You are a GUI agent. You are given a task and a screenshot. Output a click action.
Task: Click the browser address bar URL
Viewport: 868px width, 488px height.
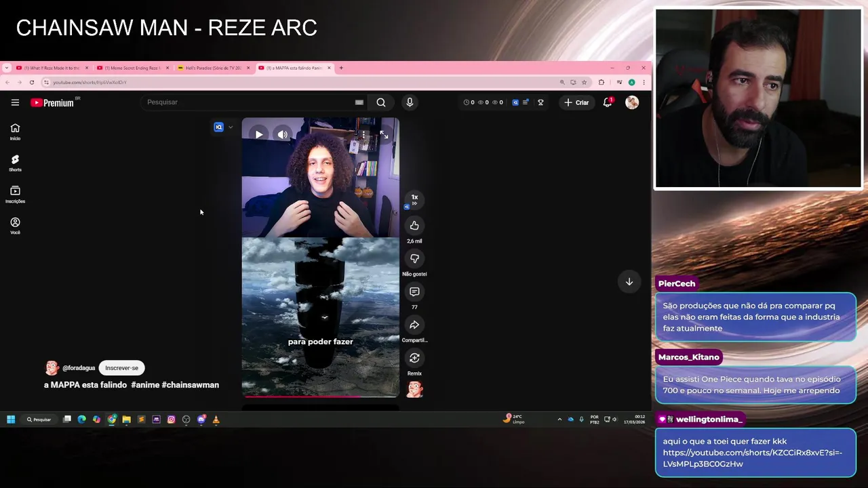point(90,82)
